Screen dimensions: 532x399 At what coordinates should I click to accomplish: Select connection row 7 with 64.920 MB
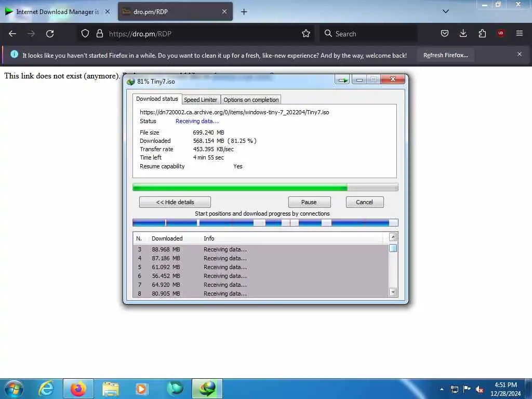[x=261, y=285]
